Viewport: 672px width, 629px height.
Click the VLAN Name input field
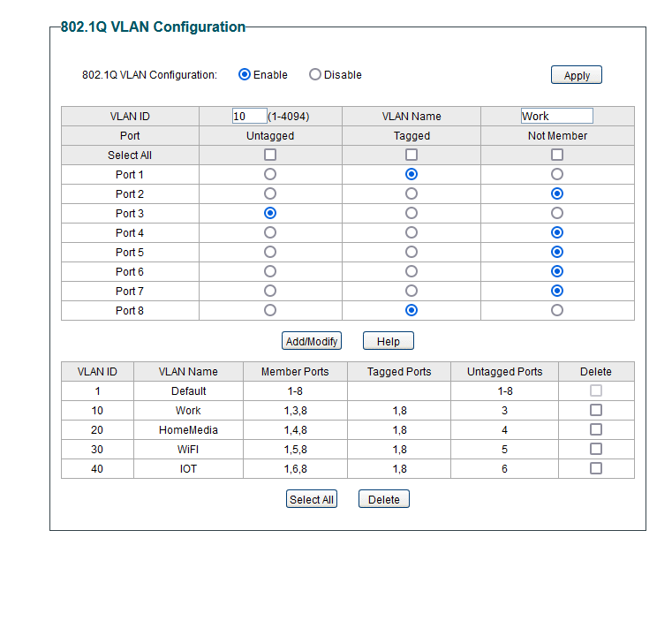(557, 117)
